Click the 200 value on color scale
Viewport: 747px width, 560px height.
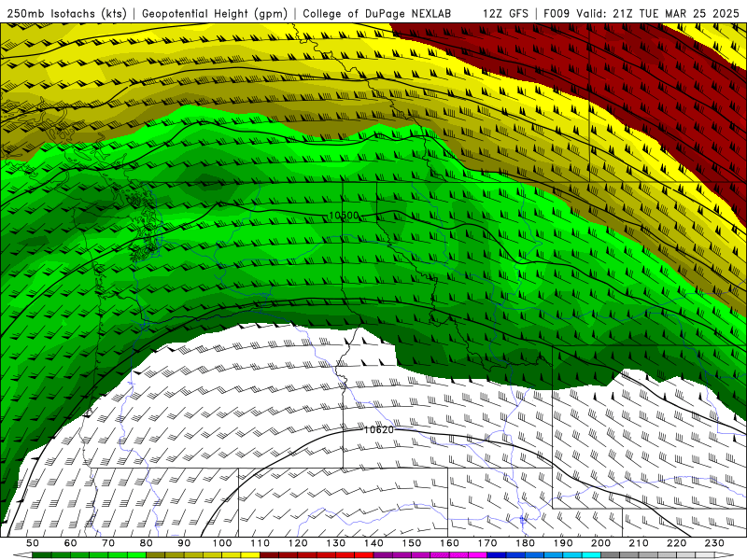click(600, 543)
